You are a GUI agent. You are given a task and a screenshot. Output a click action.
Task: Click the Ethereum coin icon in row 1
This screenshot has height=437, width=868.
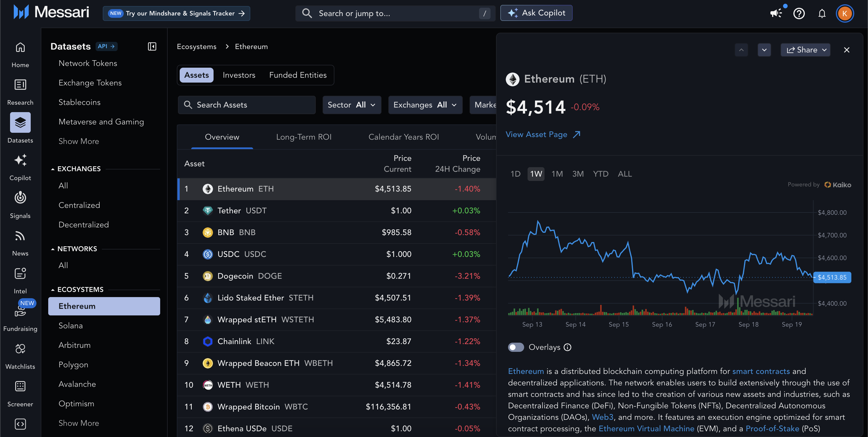(x=208, y=189)
